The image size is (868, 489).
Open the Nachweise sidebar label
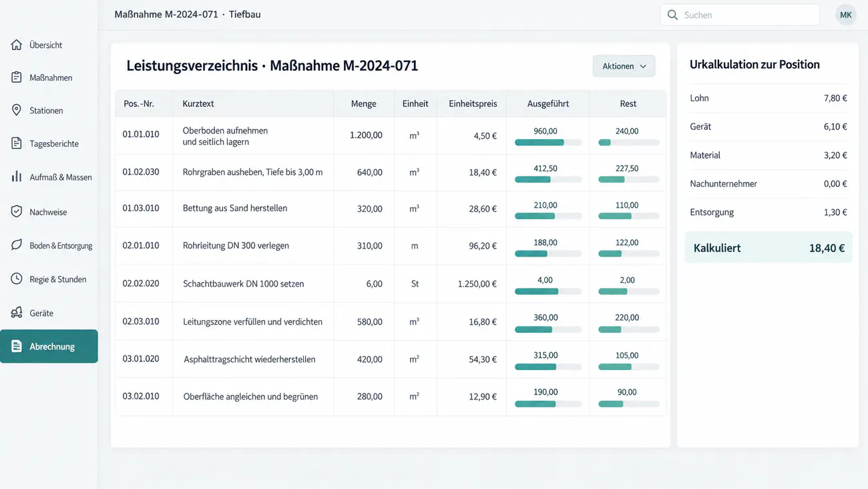(x=48, y=212)
